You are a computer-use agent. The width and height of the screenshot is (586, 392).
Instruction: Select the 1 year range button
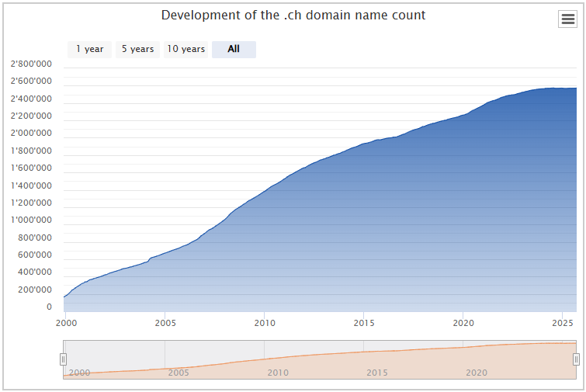point(90,49)
